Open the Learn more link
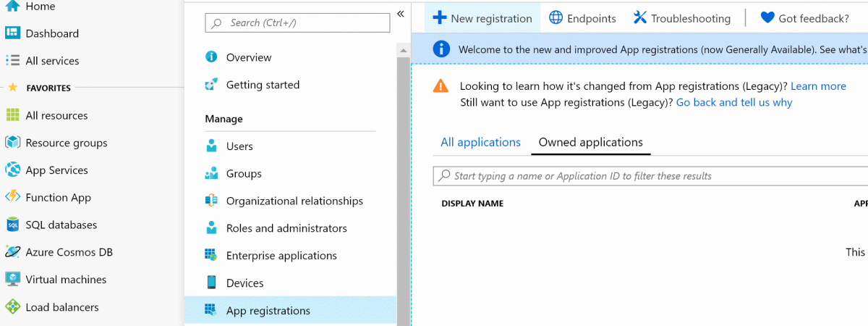 tap(818, 86)
